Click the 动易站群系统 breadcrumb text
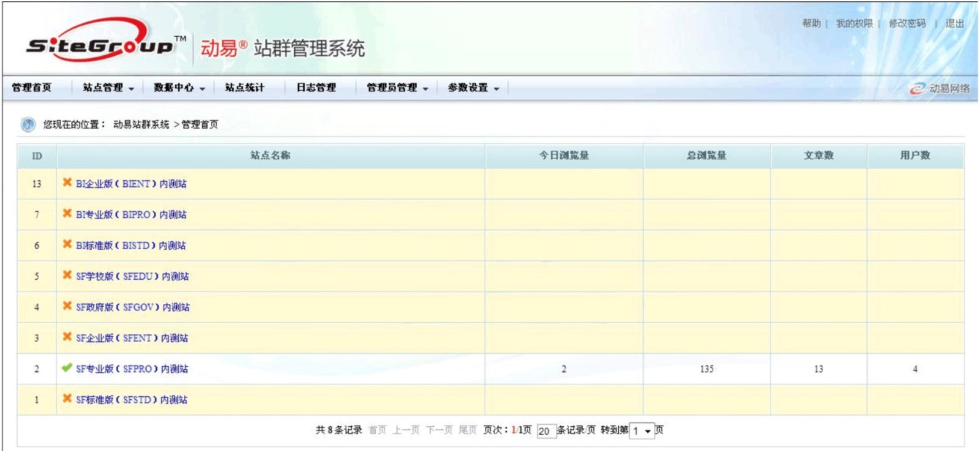 (141, 124)
